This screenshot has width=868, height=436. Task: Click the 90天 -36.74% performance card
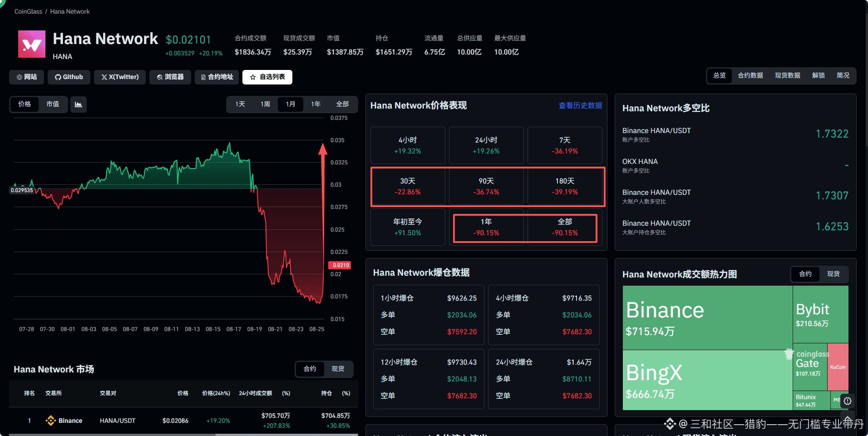click(x=486, y=186)
